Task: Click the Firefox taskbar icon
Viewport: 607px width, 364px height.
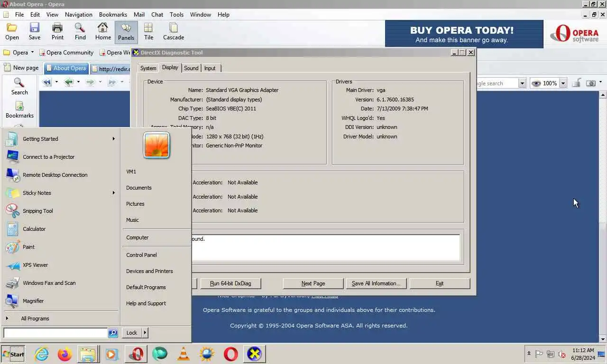Action: (64, 354)
